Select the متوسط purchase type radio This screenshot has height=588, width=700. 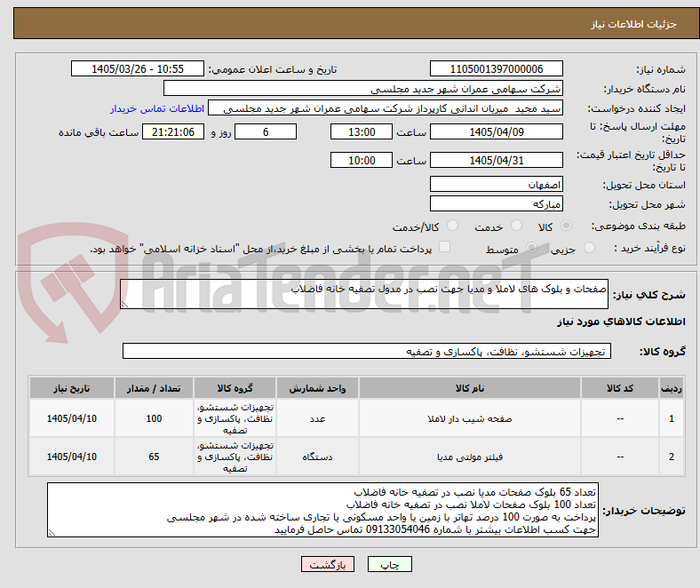click(532, 247)
